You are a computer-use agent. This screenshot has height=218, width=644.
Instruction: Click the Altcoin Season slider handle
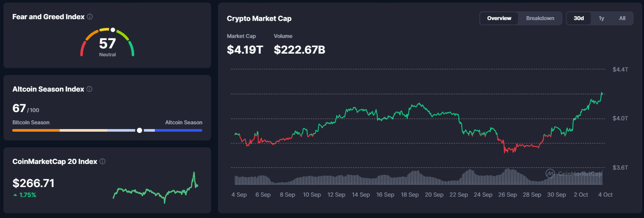click(139, 130)
